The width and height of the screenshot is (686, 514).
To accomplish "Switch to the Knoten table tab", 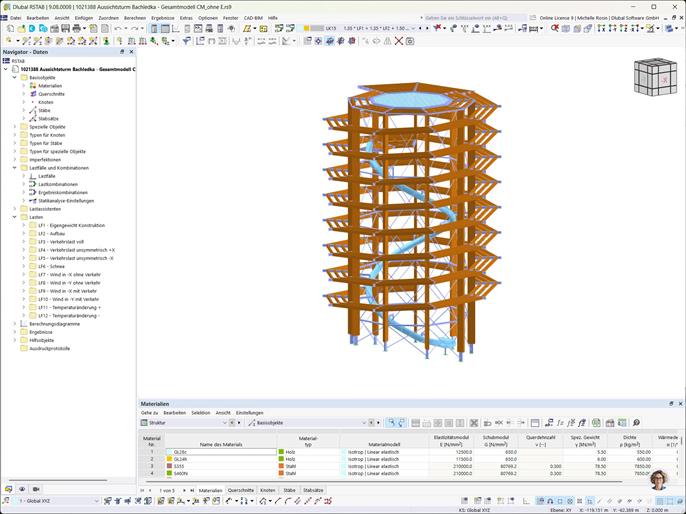I will coord(268,490).
